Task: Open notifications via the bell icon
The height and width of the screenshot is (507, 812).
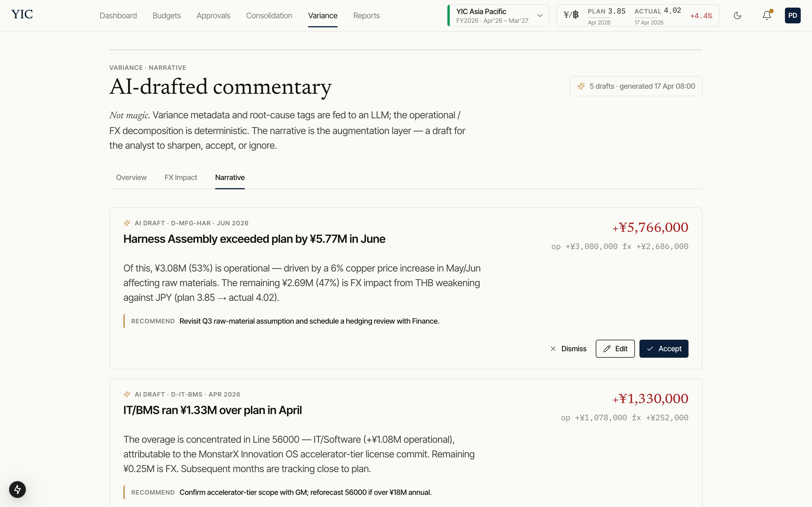Action: click(767, 15)
